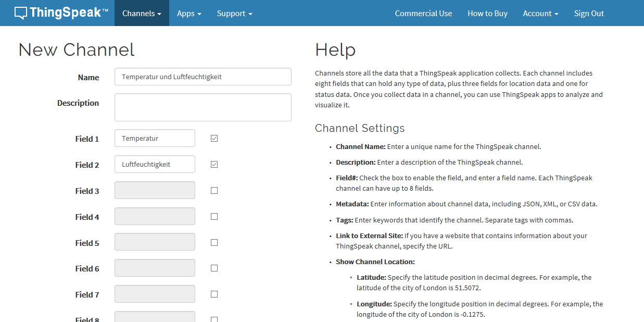Disable the Field 2 checkbox

click(x=214, y=165)
